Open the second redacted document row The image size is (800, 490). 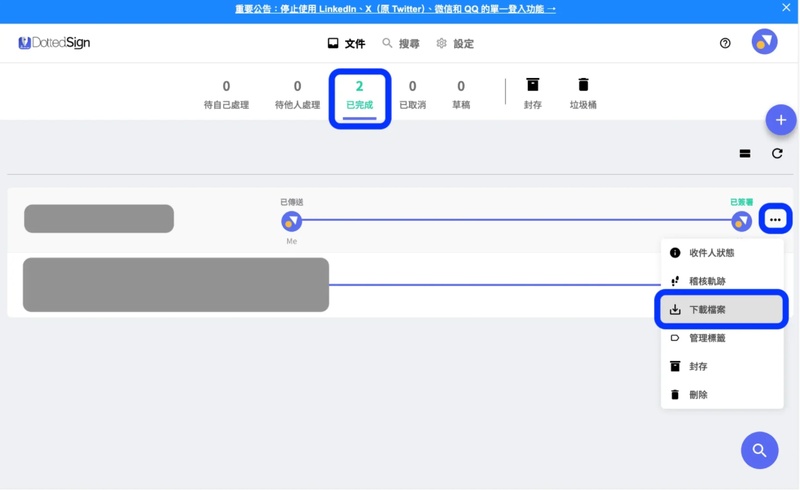point(176,285)
